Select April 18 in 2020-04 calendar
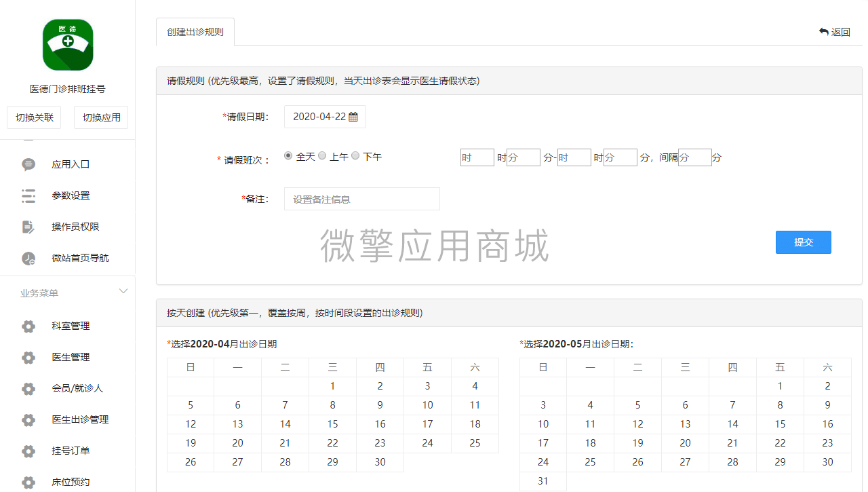The height and width of the screenshot is (492, 868). tap(475, 424)
